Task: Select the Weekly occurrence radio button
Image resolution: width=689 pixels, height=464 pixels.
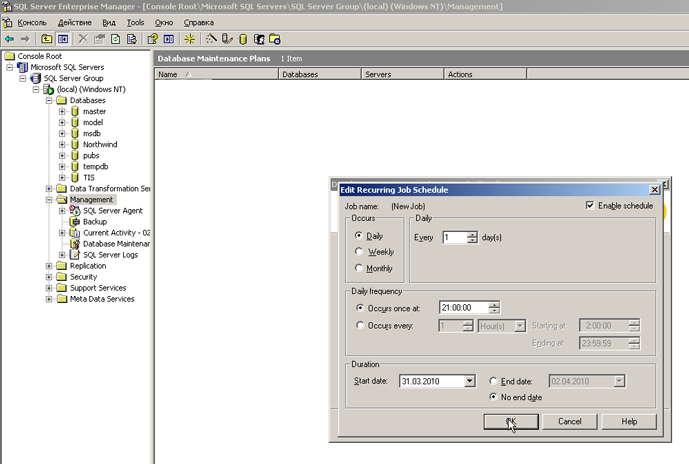Action: coord(360,252)
